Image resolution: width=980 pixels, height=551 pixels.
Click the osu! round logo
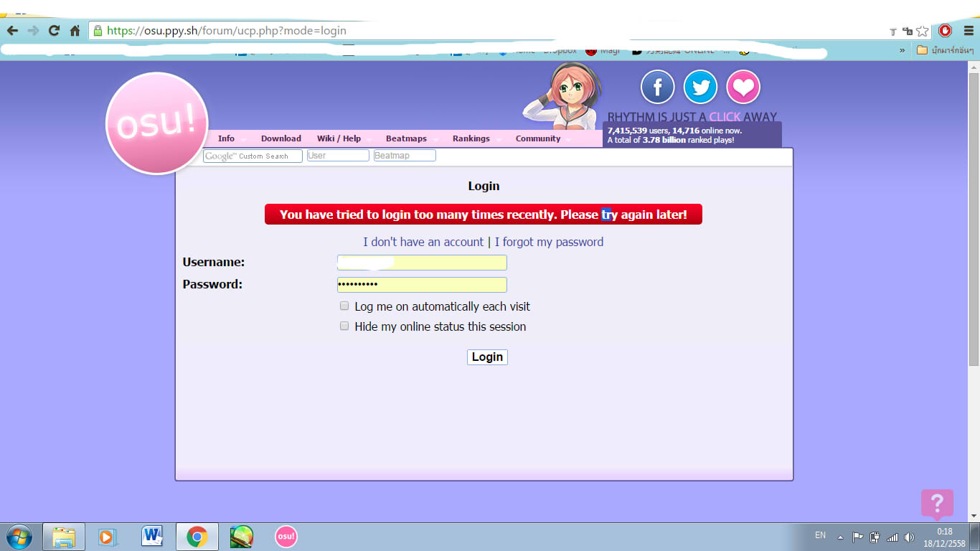point(157,123)
